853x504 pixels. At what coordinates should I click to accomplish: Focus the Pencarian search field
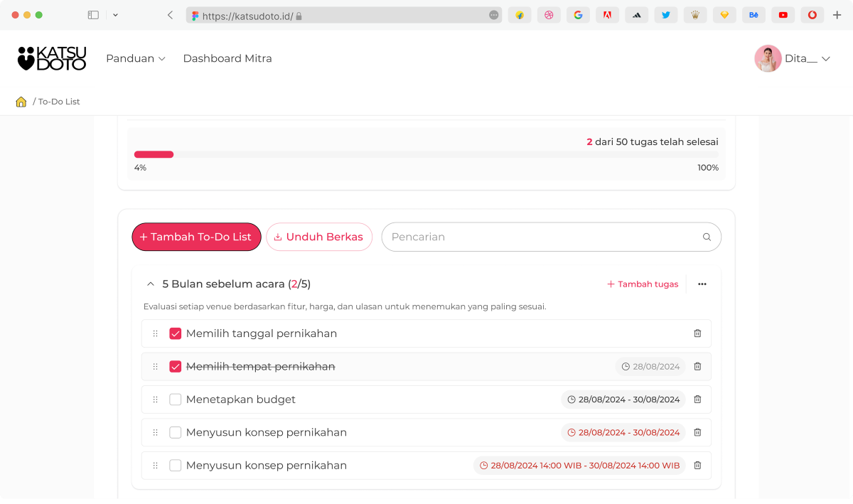click(540, 237)
